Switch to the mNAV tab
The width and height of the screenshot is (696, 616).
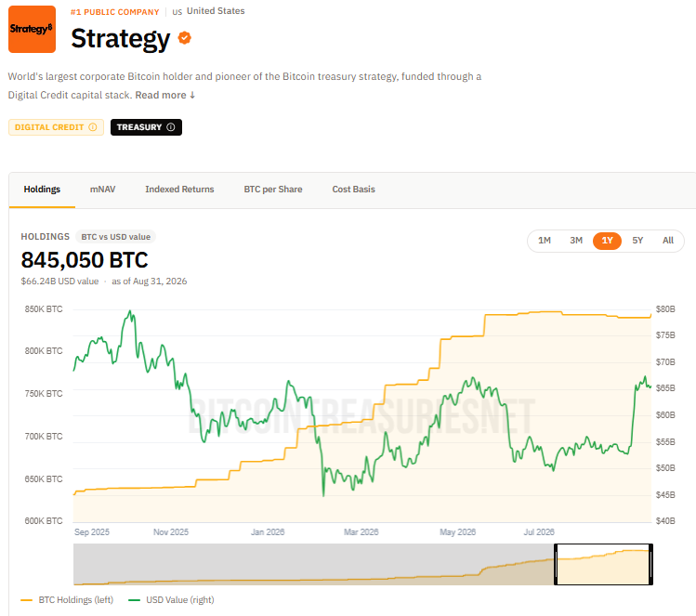(x=102, y=190)
